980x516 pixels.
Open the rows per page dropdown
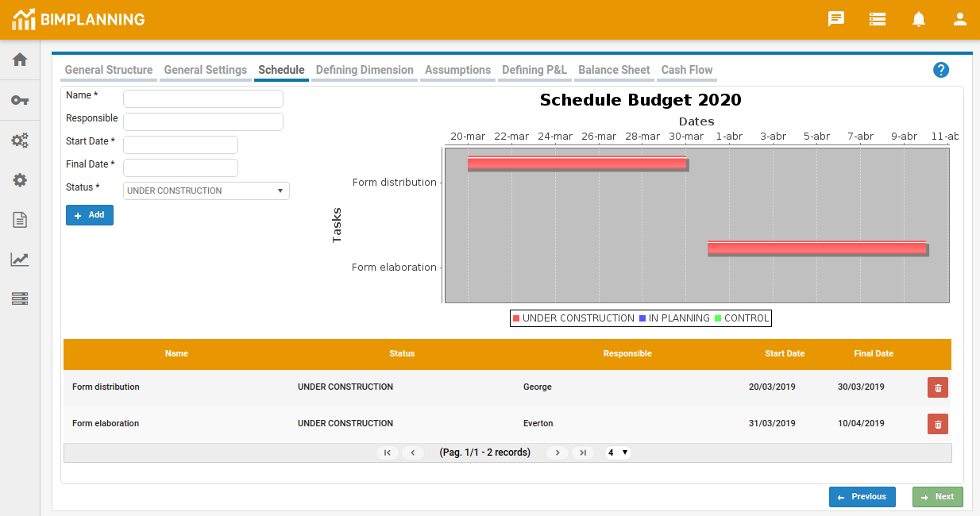[x=618, y=452]
